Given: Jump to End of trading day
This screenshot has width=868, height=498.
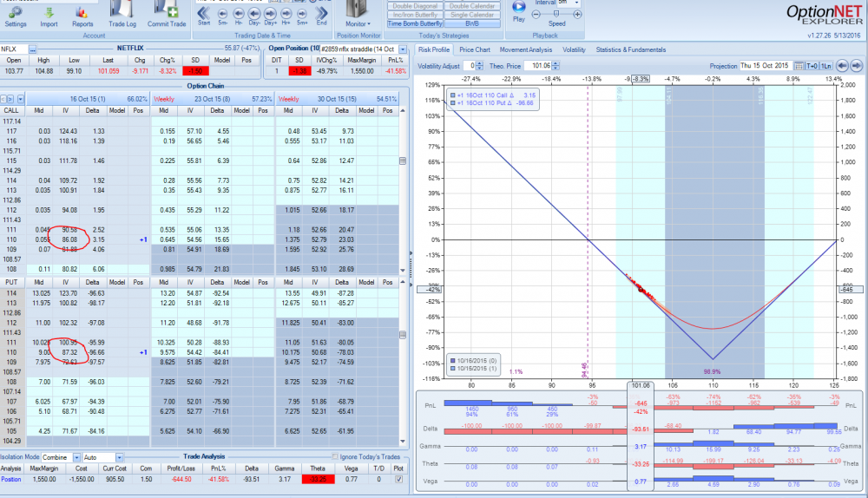Looking at the screenshot, I should [x=322, y=12].
